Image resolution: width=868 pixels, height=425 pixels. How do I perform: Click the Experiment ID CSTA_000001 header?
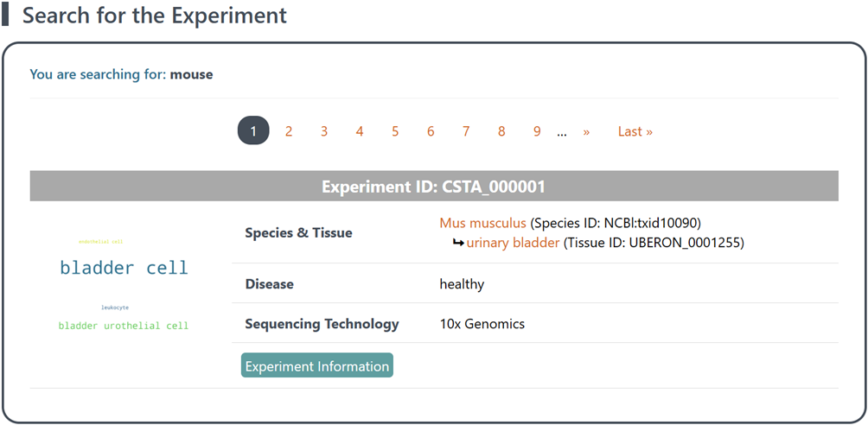coord(433,187)
